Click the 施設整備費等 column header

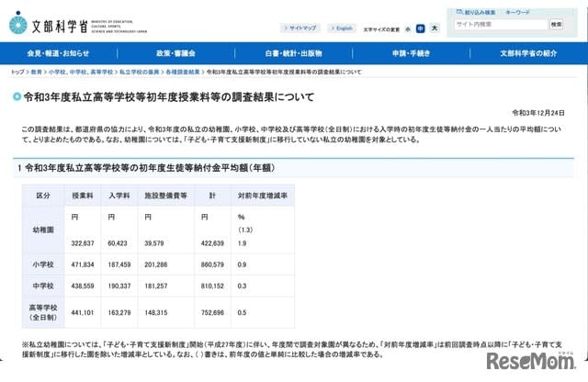pyautogui.click(x=165, y=196)
